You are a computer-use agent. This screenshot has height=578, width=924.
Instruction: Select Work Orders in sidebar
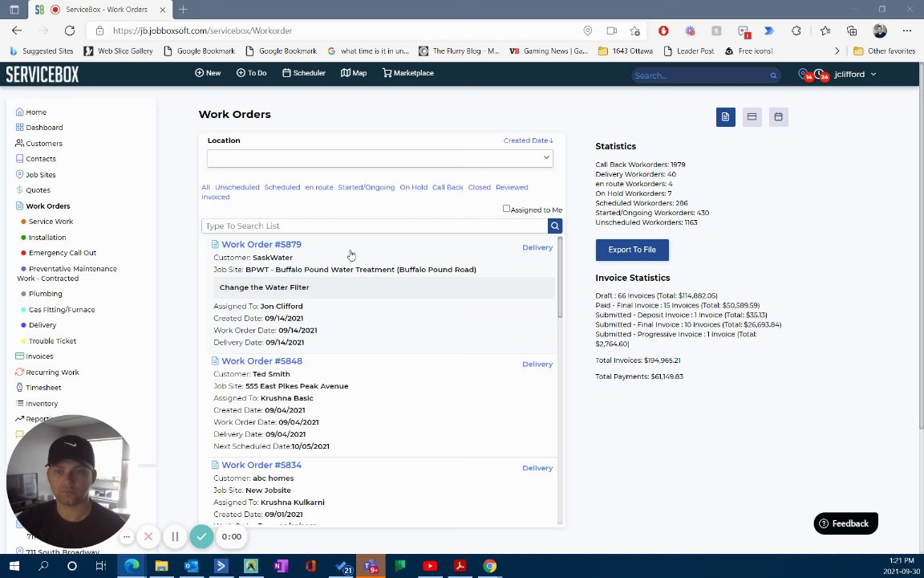point(43,206)
